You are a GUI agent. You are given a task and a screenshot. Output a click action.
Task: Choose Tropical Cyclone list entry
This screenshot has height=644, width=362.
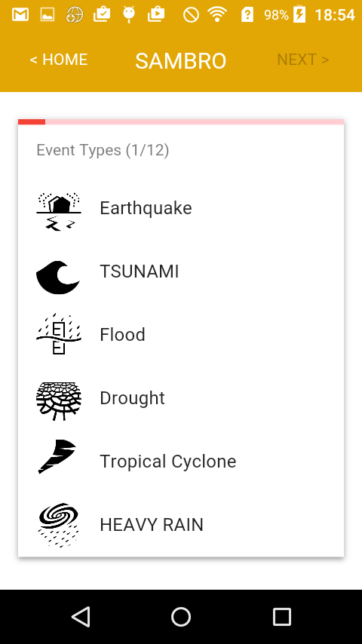point(168,462)
